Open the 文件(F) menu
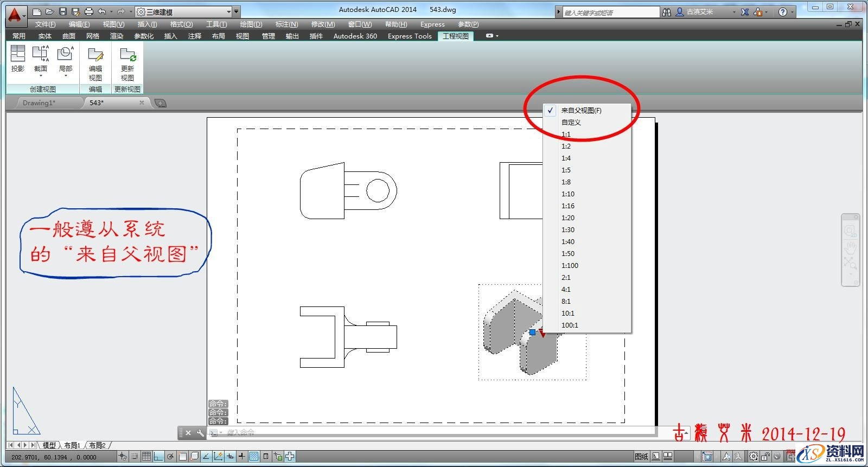The width and height of the screenshot is (868, 467). (45, 24)
